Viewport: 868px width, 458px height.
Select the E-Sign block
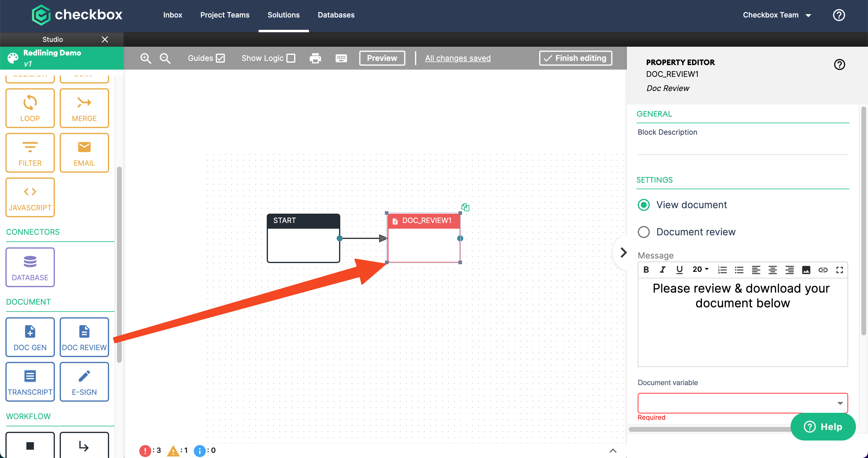point(84,381)
